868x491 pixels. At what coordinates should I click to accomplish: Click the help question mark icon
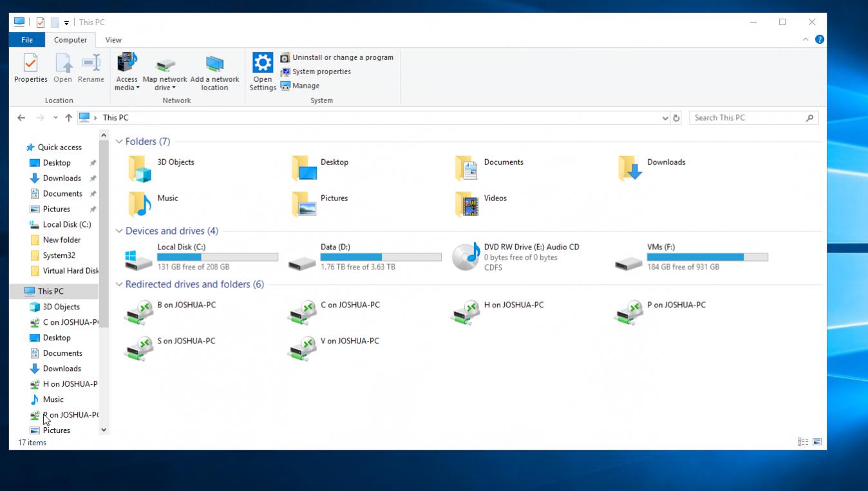pos(820,39)
